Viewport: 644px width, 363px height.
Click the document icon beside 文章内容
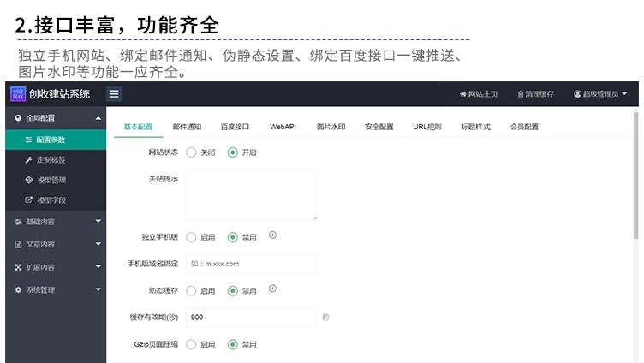point(18,244)
